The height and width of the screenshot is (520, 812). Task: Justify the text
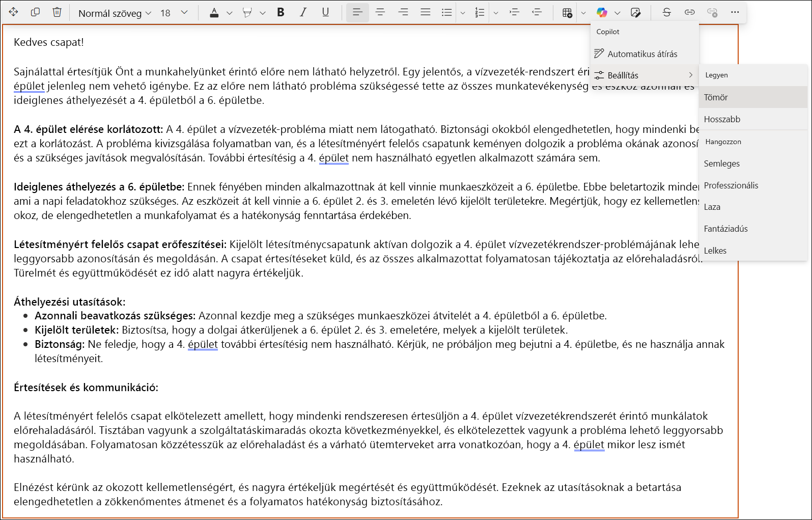426,12
